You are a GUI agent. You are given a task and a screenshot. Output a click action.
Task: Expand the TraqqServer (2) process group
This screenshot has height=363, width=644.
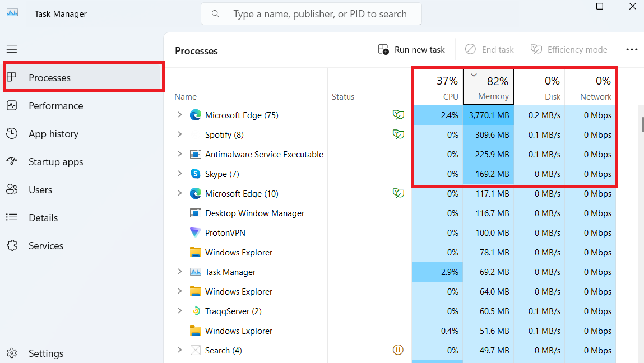(179, 311)
